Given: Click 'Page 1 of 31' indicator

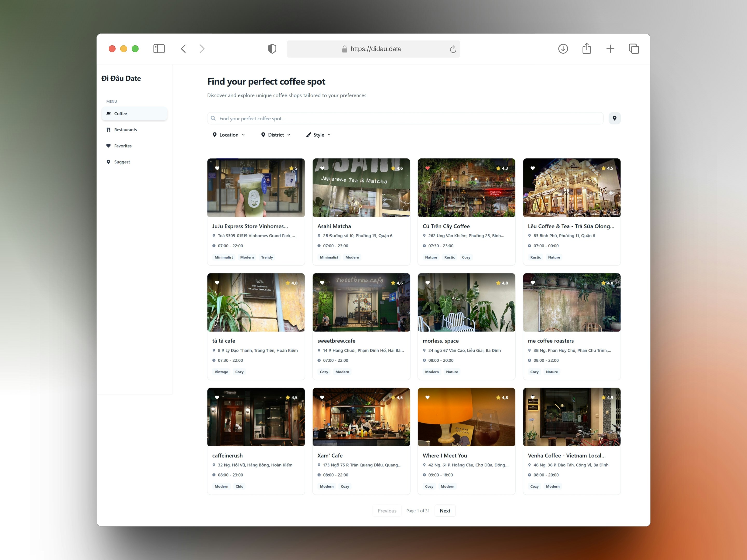Looking at the screenshot, I should (418, 511).
